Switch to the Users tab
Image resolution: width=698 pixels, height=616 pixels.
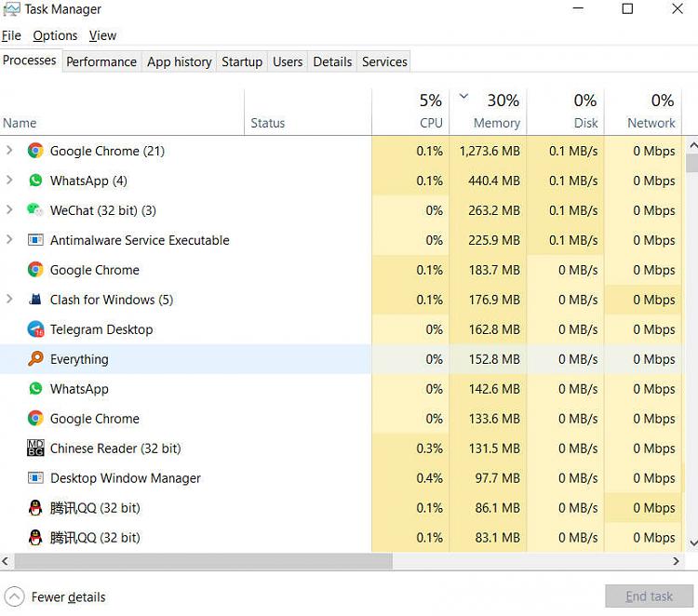288,61
